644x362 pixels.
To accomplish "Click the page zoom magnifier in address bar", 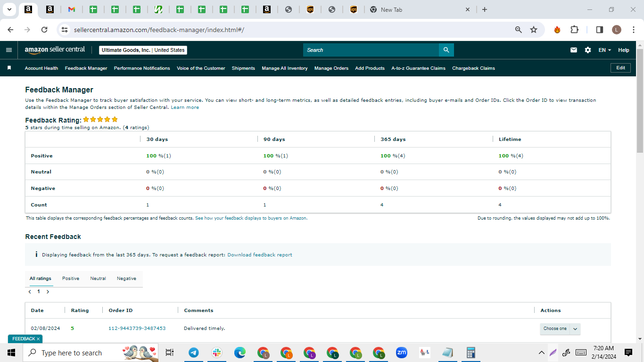I will tap(519, 30).
